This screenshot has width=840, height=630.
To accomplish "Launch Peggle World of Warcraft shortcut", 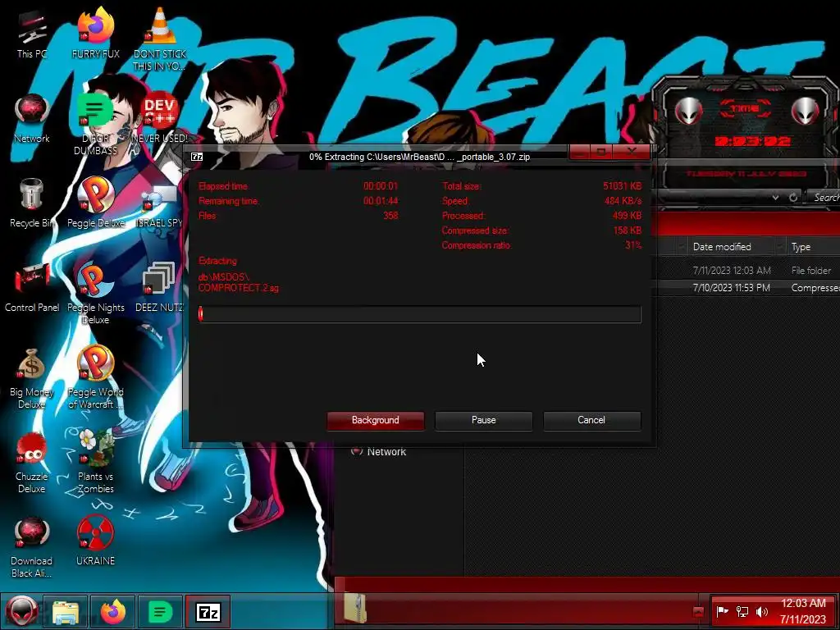I will click(x=95, y=377).
